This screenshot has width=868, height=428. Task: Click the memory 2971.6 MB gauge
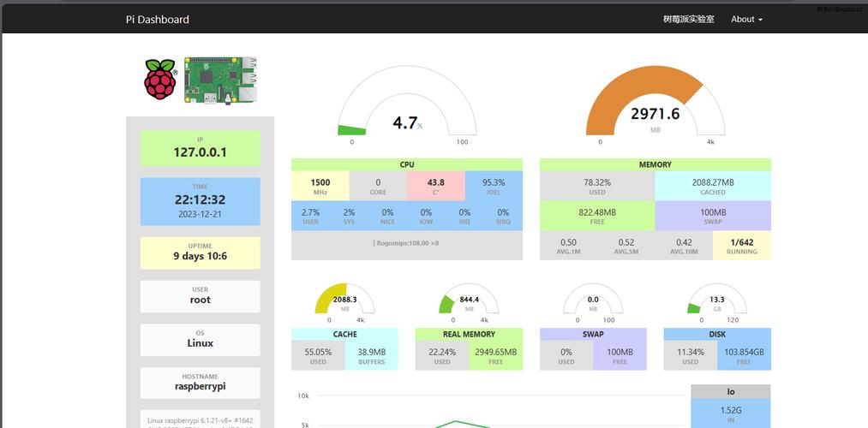(x=655, y=105)
